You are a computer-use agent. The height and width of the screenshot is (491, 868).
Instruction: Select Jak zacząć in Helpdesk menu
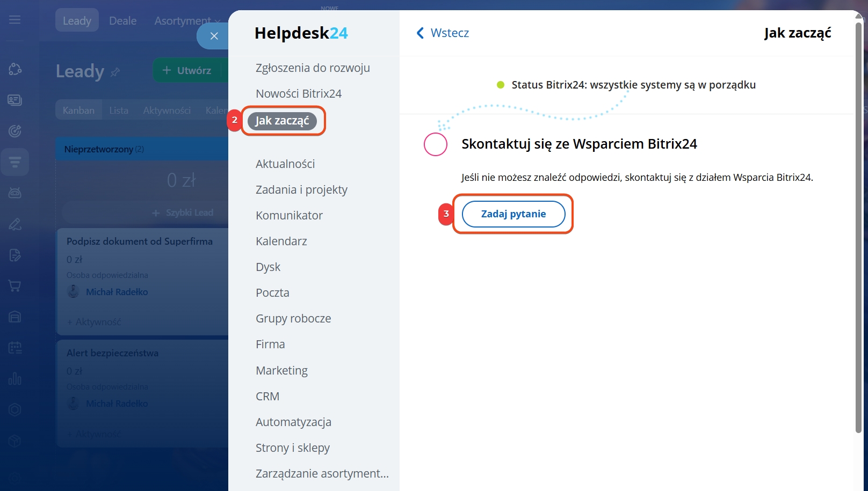point(282,121)
